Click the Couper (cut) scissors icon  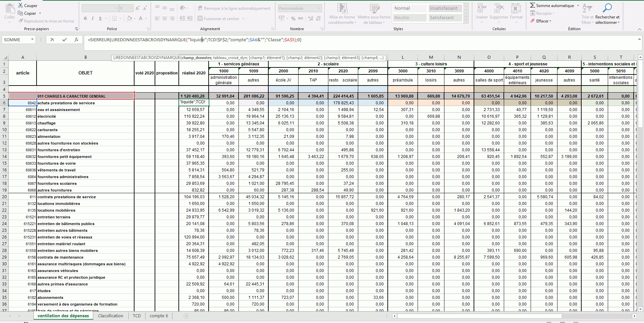pos(20,5)
